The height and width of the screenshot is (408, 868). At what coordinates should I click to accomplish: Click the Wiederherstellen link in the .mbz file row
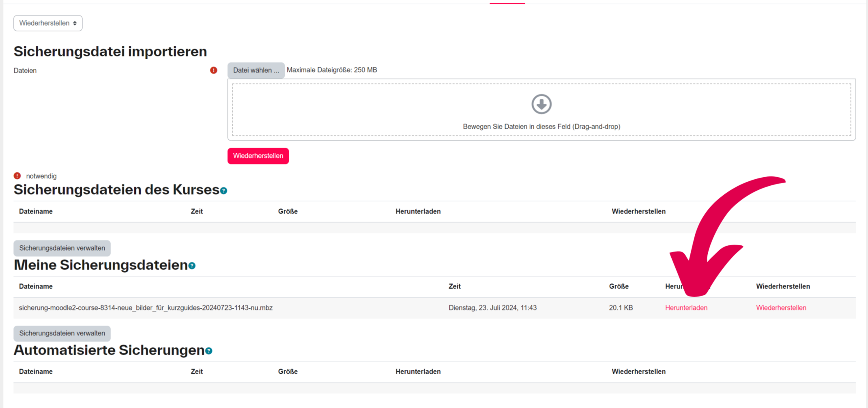(x=781, y=308)
